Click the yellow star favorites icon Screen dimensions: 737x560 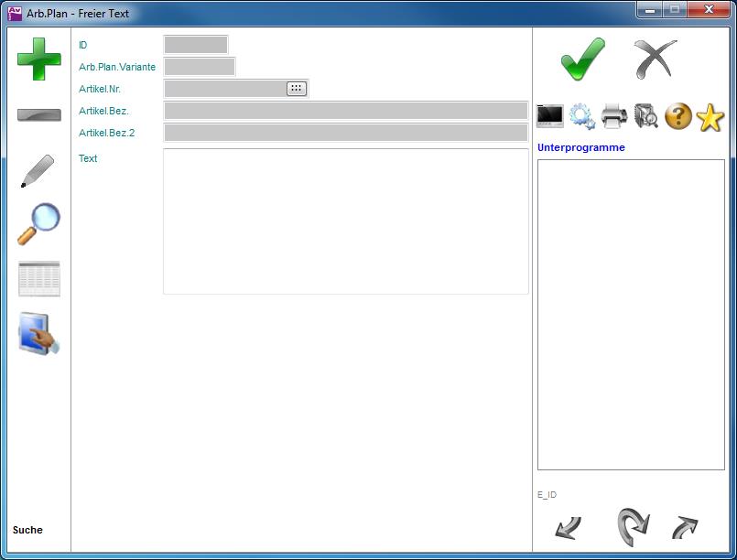pyautogui.click(x=710, y=117)
